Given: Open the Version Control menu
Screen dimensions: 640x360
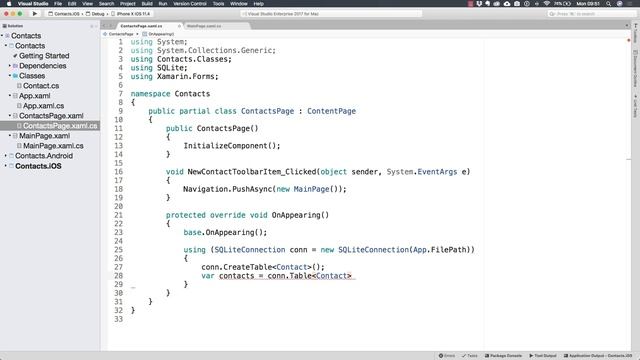Looking at the screenshot, I should coord(190,4).
